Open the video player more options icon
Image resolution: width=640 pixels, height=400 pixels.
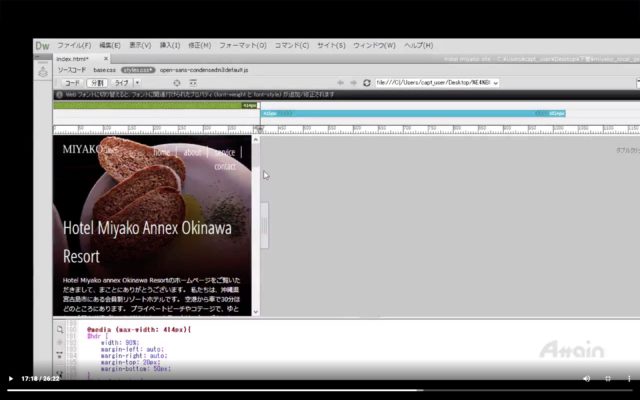tap(629, 379)
